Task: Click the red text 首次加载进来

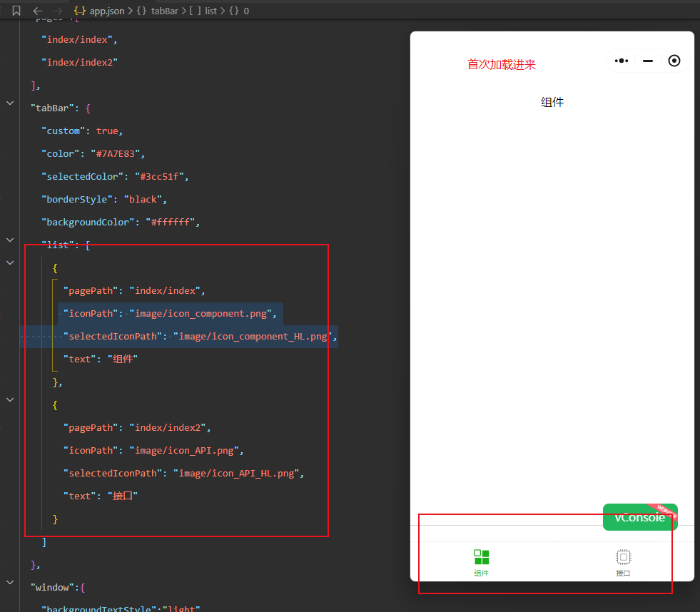Action: [x=502, y=65]
